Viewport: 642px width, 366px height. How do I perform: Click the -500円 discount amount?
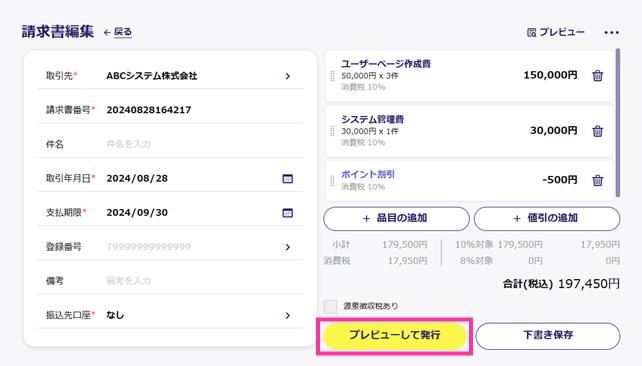(x=560, y=180)
